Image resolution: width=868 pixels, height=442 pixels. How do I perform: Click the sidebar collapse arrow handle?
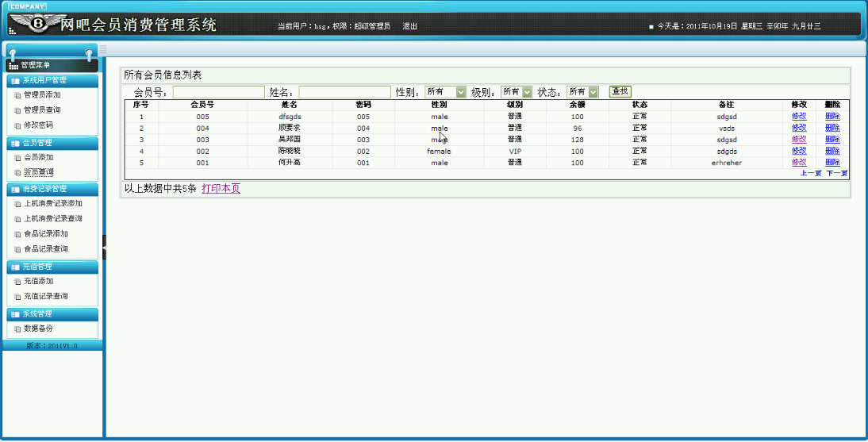pos(104,247)
